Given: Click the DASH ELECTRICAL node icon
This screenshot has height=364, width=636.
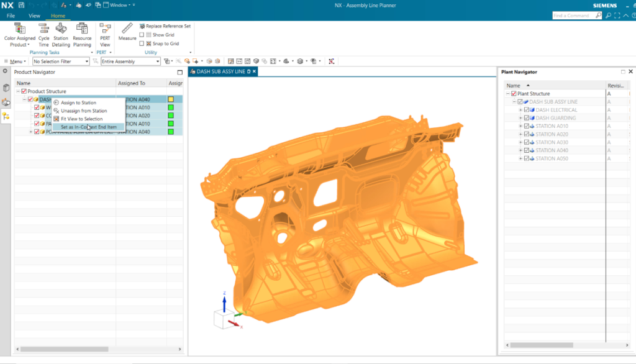Looking at the screenshot, I should pos(532,110).
